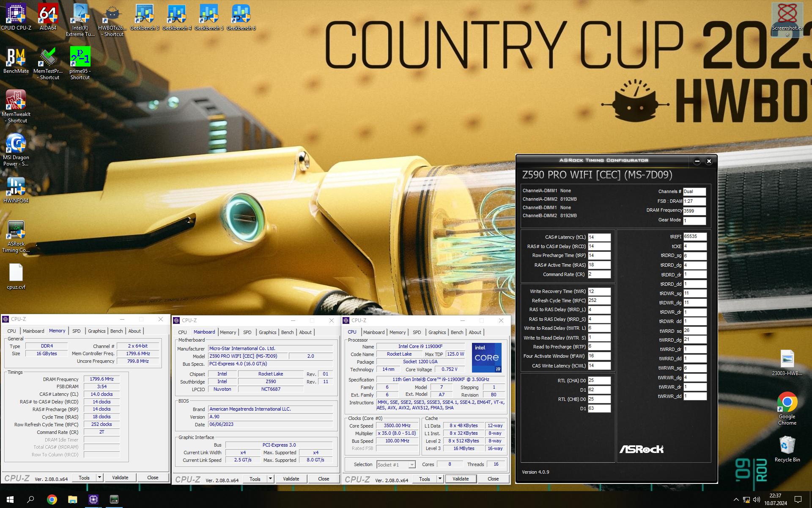Select the cpuz.cvf file icon
The image size is (812, 508).
click(16, 276)
